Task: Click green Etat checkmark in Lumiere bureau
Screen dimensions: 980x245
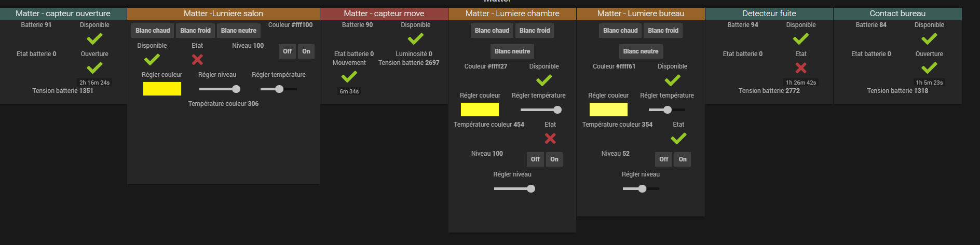Action: (678, 139)
